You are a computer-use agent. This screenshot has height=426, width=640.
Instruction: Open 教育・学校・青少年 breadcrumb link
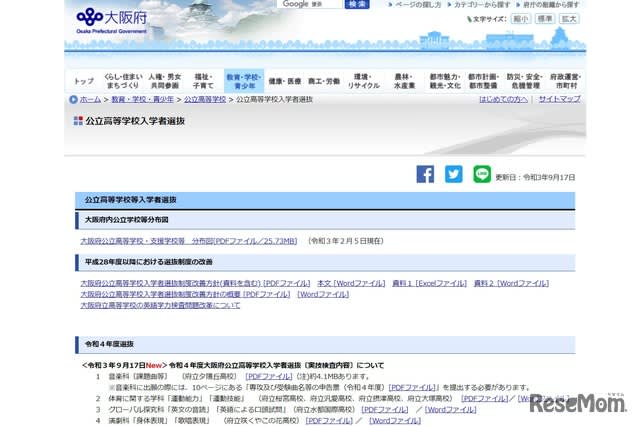coord(142,99)
